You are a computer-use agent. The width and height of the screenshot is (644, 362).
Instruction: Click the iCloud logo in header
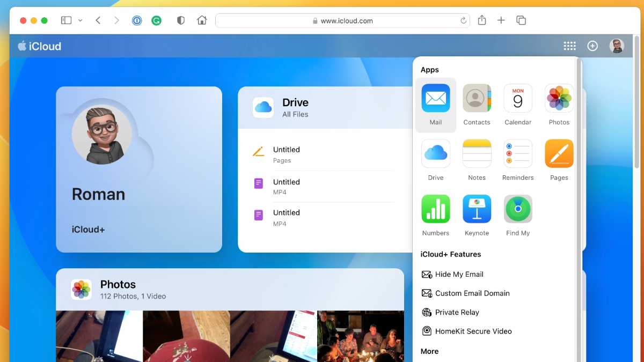tap(40, 46)
